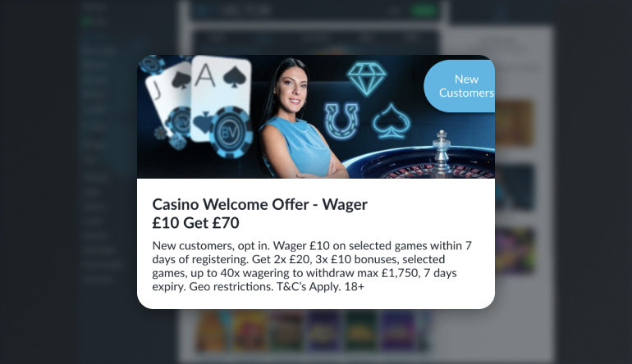The image size is (632, 364).
Task: Click the blurred green button at top
Action: point(424,10)
